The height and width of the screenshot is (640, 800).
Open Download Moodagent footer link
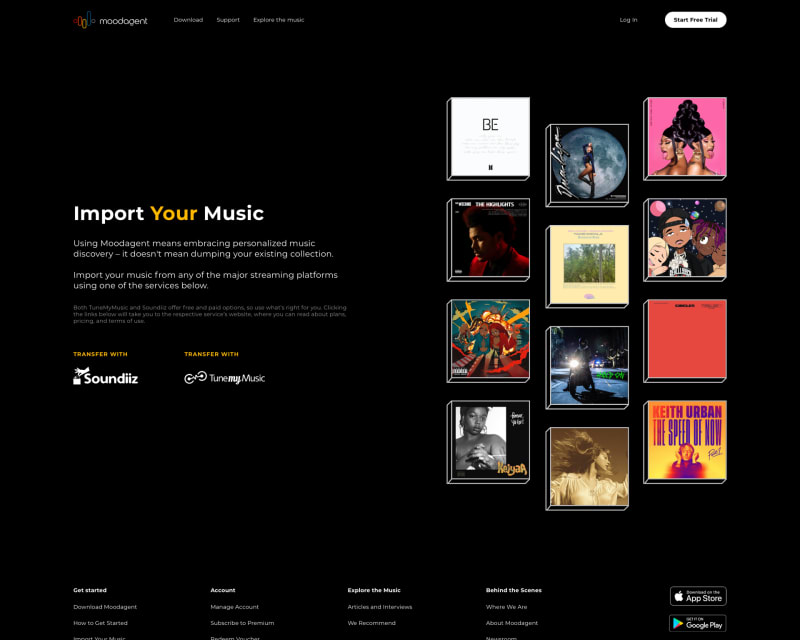point(105,607)
